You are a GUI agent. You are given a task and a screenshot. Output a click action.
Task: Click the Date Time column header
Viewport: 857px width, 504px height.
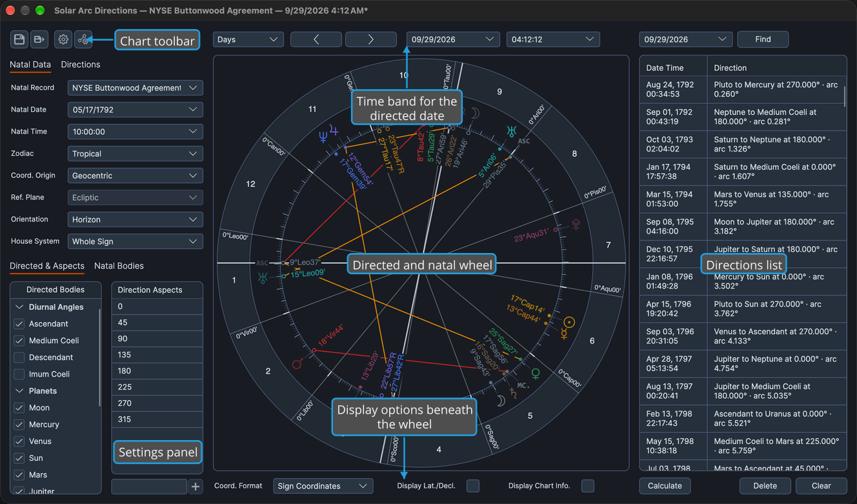coord(674,68)
